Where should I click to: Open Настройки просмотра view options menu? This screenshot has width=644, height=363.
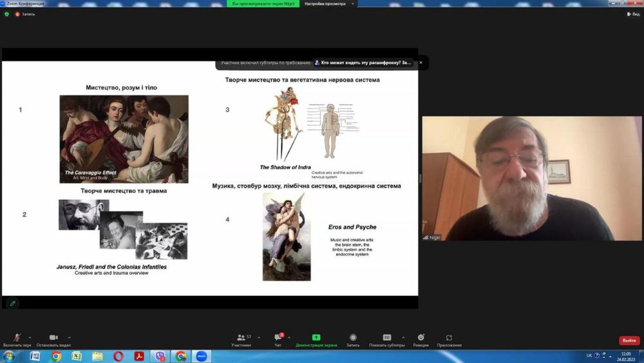click(x=325, y=4)
